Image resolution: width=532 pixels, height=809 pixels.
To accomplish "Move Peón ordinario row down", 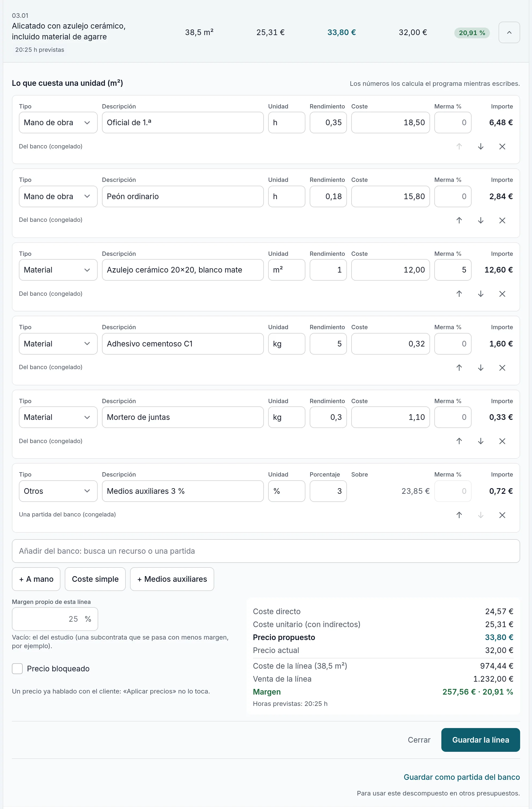I will pyautogui.click(x=481, y=220).
